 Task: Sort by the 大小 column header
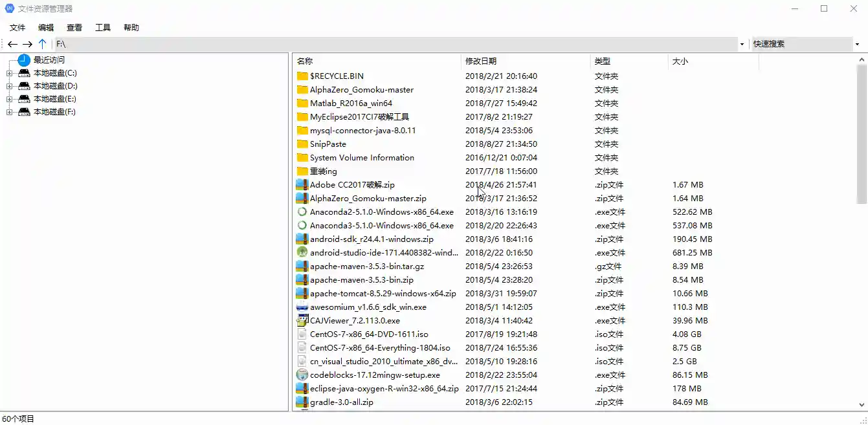[713, 61]
